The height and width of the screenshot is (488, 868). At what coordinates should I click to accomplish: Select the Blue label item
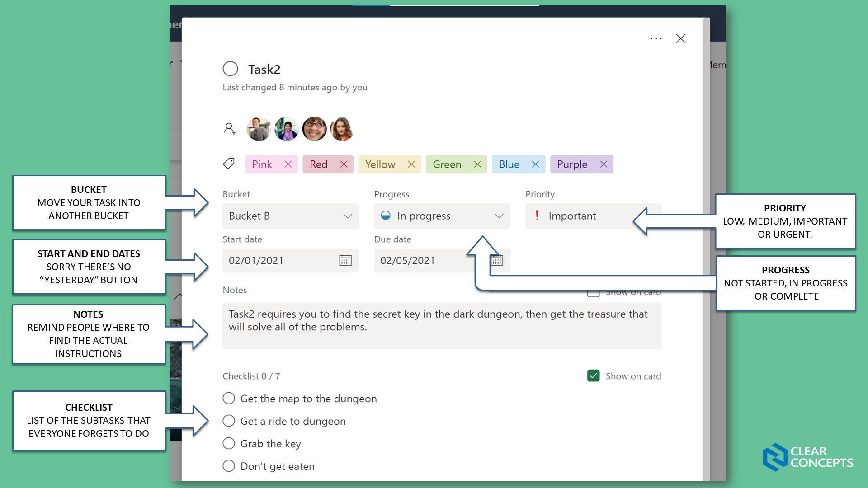pos(509,164)
